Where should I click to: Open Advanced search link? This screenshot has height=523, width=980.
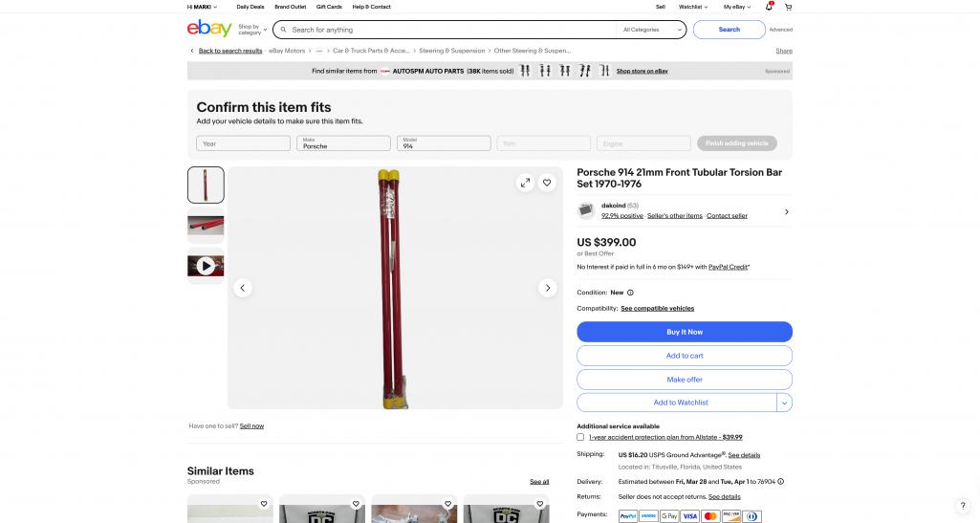click(x=780, y=30)
